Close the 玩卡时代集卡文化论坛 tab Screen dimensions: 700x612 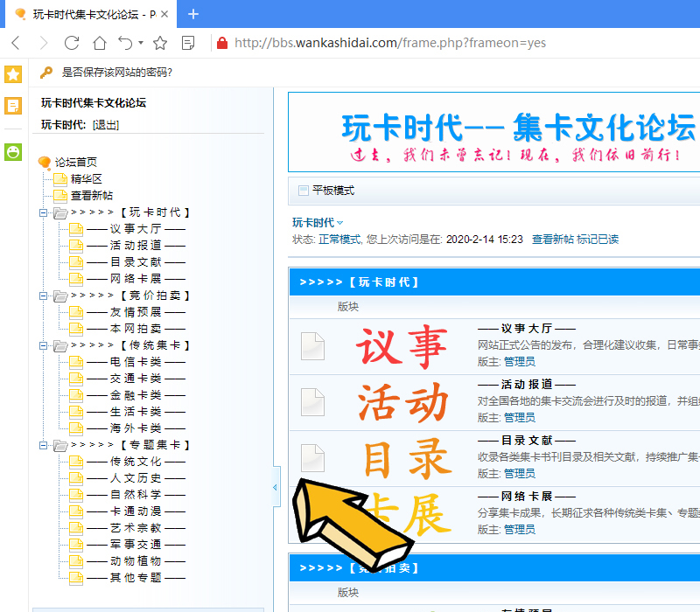(164, 14)
